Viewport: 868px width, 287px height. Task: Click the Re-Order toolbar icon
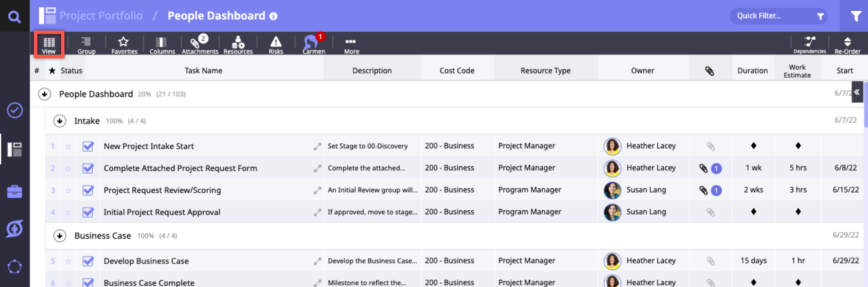(x=847, y=45)
